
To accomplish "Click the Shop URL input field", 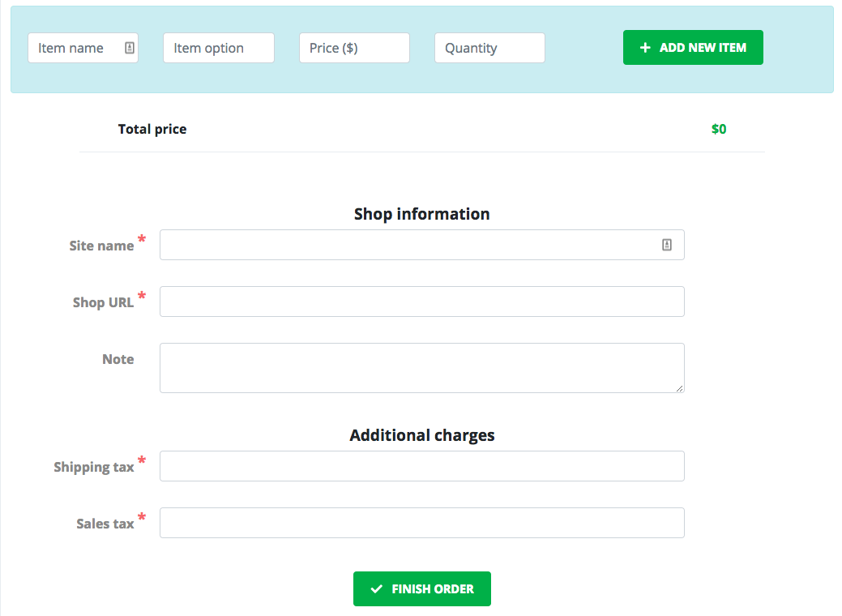I will [x=422, y=302].
